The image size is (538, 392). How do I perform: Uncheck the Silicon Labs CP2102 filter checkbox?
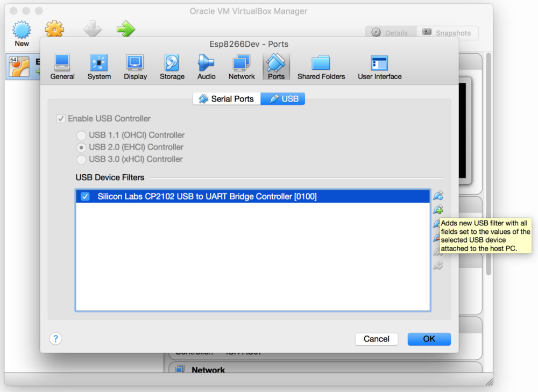tap(85, 197)
